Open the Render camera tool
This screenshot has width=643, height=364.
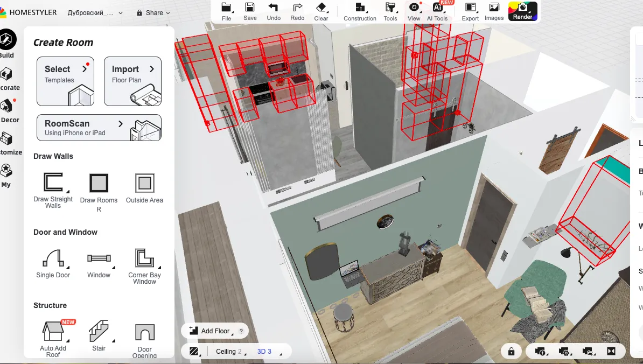[x=522, y=11]
